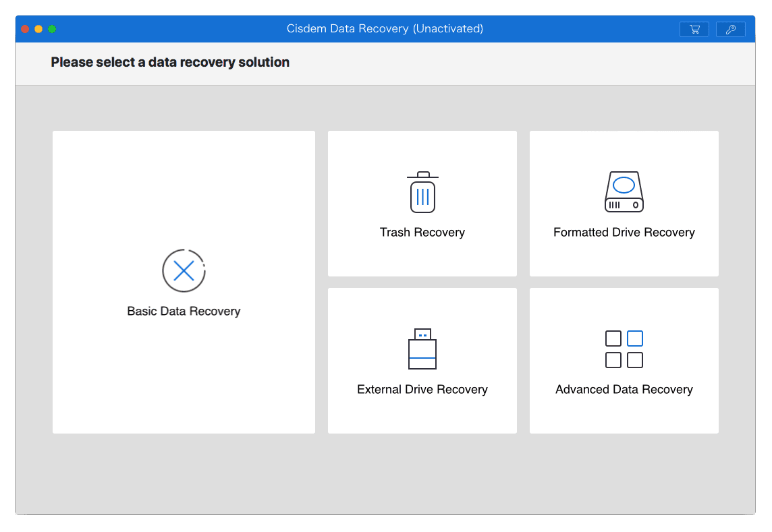This screenshot has height=532, width=772.
Task: Choose Trash Recovery label
Action: [422, 233]
